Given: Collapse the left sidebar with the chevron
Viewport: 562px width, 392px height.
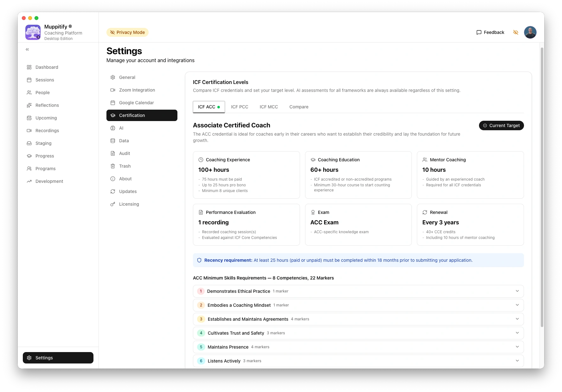Looking at the screenshot, I should [x=27, y=49].
